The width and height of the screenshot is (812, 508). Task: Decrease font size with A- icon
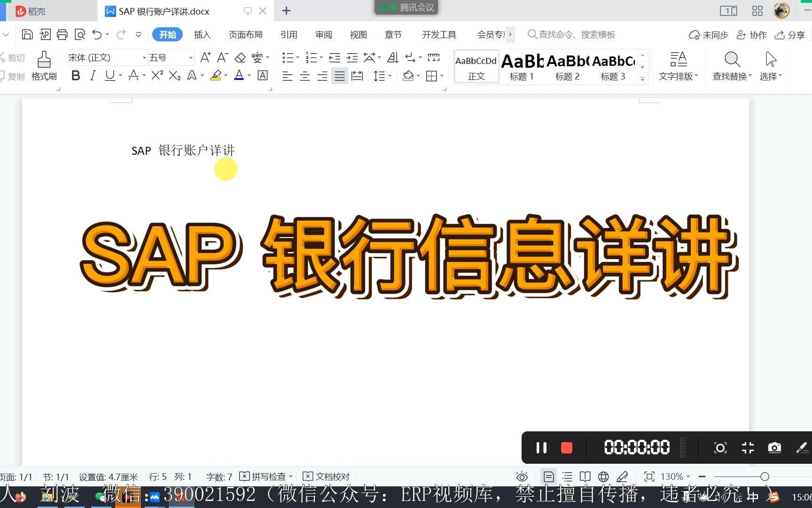(222, 57)
